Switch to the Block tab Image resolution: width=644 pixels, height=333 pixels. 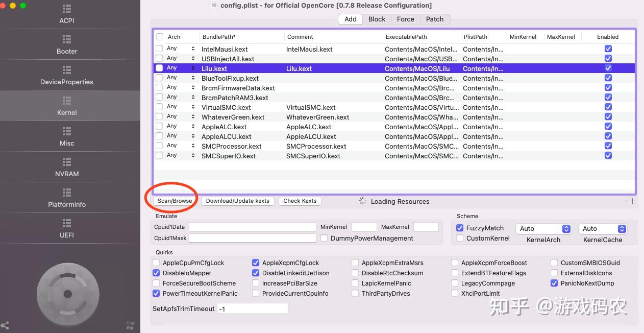click(x=377, y=19)
